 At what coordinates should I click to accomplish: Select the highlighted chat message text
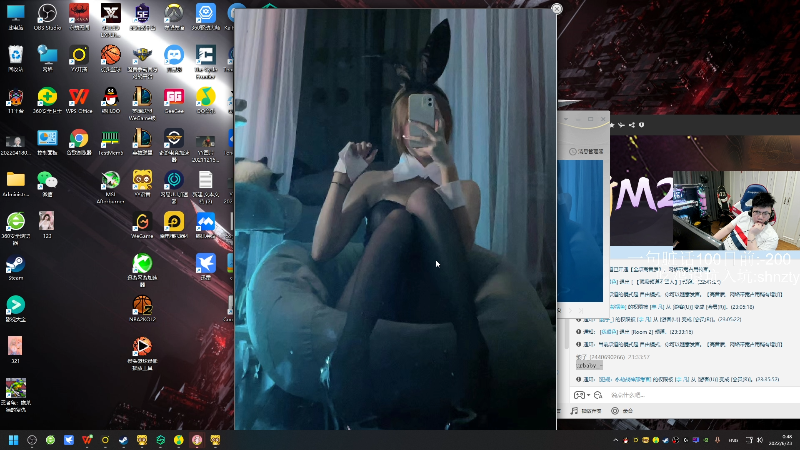pyautogui.click(x=589, y=365)
